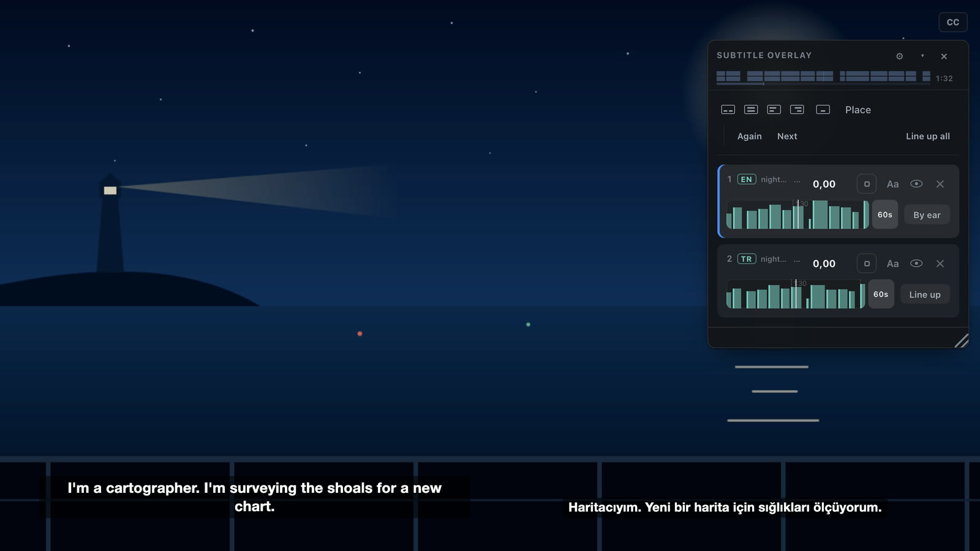Screen dimensions: 980x551
Task: Click the SUBTITLE OVERLAY panel title
Action: (x=764, y=55)
